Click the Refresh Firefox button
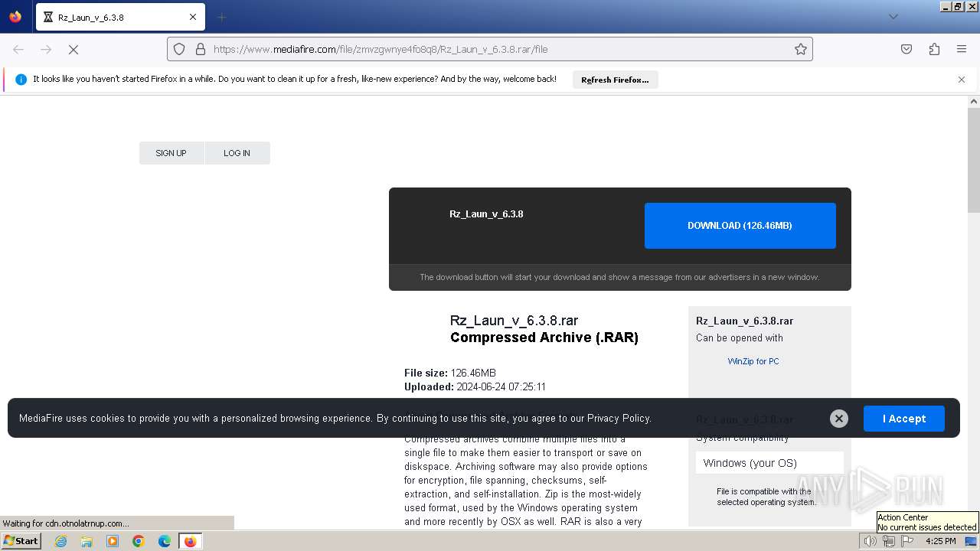This screenshot has height=551, width=980. 615,80
